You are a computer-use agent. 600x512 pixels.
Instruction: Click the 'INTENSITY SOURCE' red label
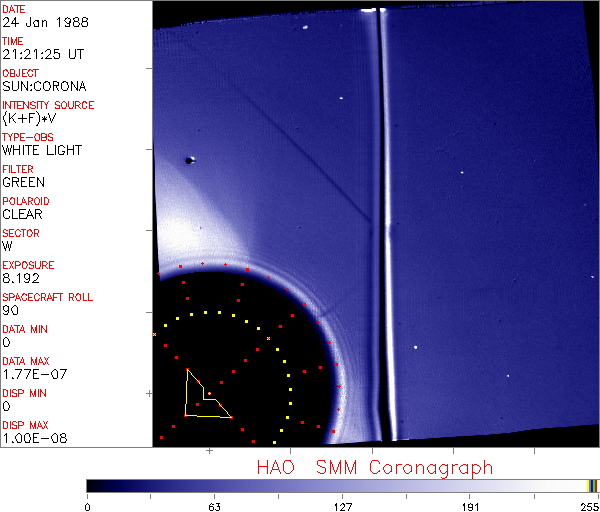click(48, 105)
